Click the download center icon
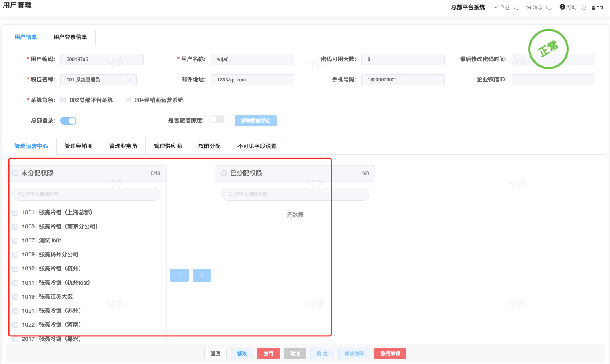 (496, 8)
